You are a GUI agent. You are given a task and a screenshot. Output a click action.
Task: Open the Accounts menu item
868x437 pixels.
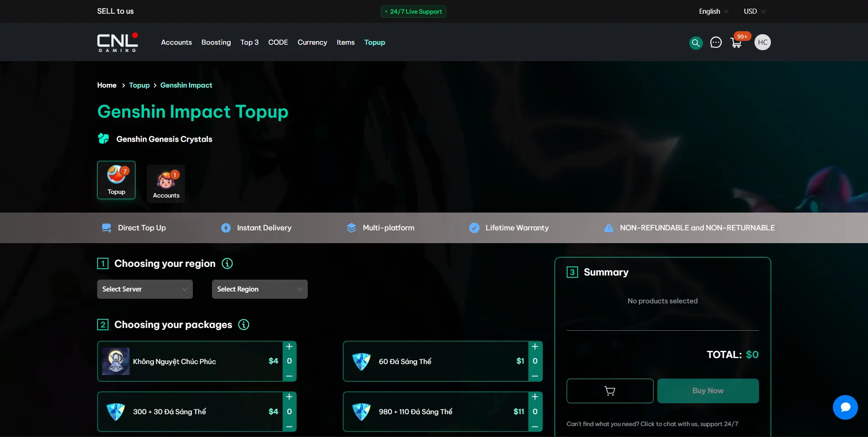pyautogui.click(x=176, y=42)
